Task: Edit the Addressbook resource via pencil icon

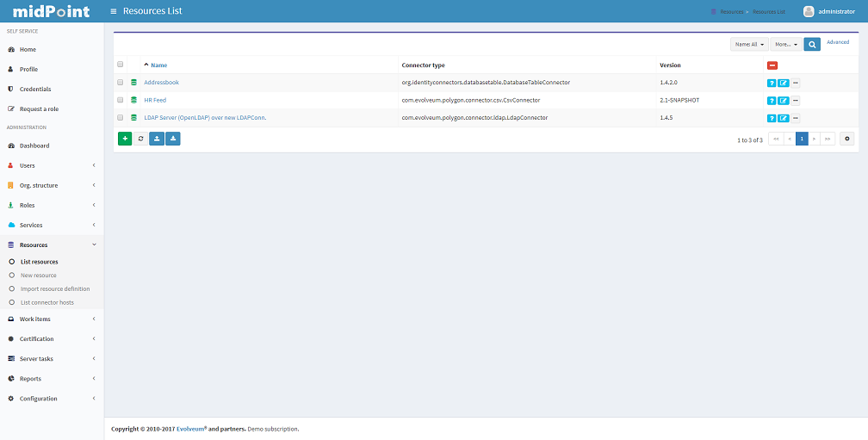Action: click(784, 84)
